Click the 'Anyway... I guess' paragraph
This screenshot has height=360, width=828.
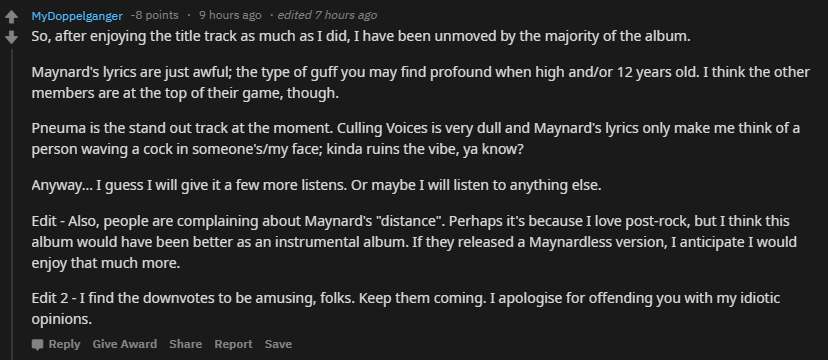[x=316, y=186]
